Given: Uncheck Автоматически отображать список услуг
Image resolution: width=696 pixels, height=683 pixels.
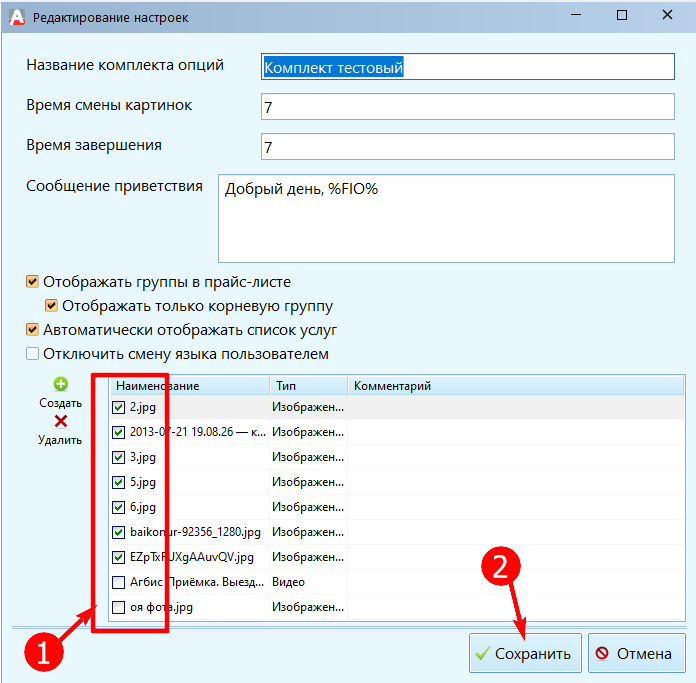Looking at the screenshot, I should tap(32, 330).
